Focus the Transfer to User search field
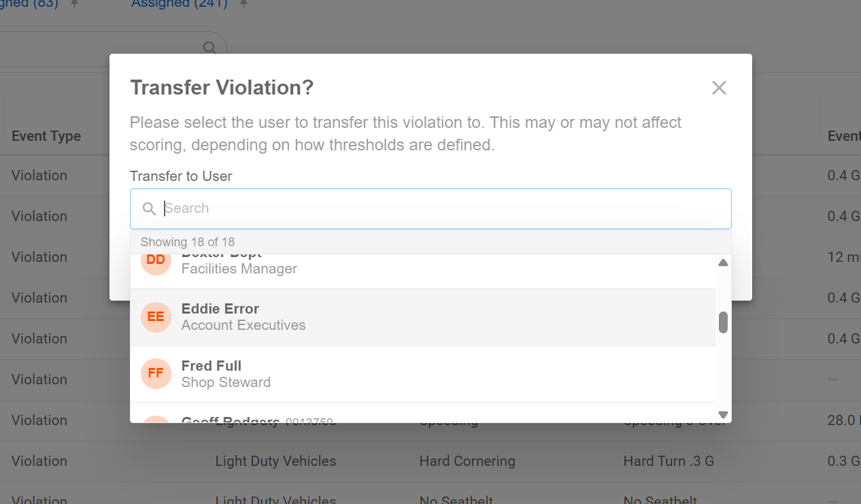The height and width of the screenshot is (504, 861). tap(430, 209)
